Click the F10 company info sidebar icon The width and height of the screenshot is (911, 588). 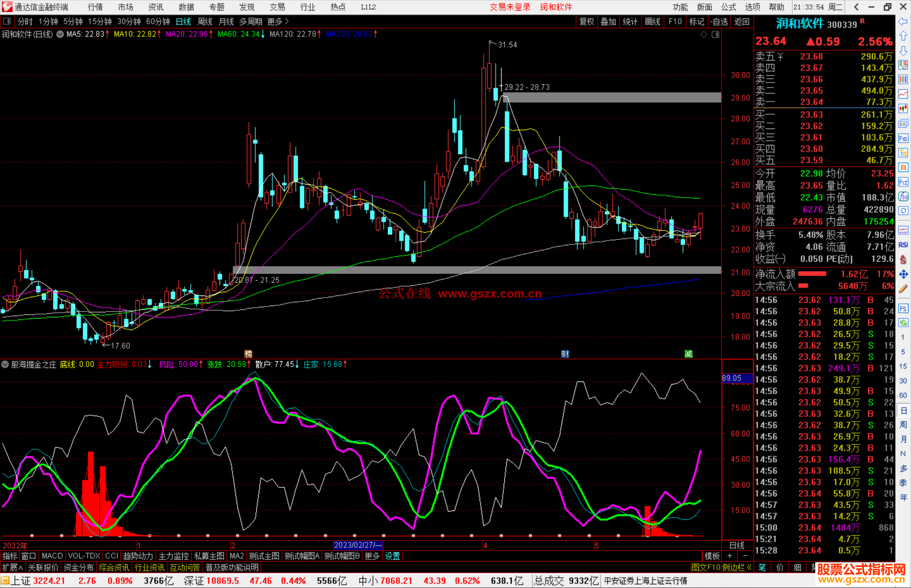click(903, 138)
